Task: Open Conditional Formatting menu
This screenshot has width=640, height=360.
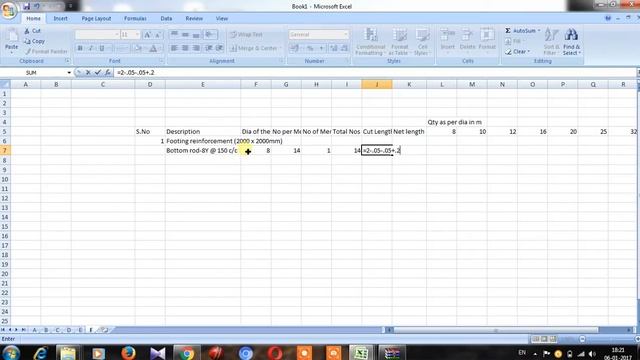Action: [370, 42]
